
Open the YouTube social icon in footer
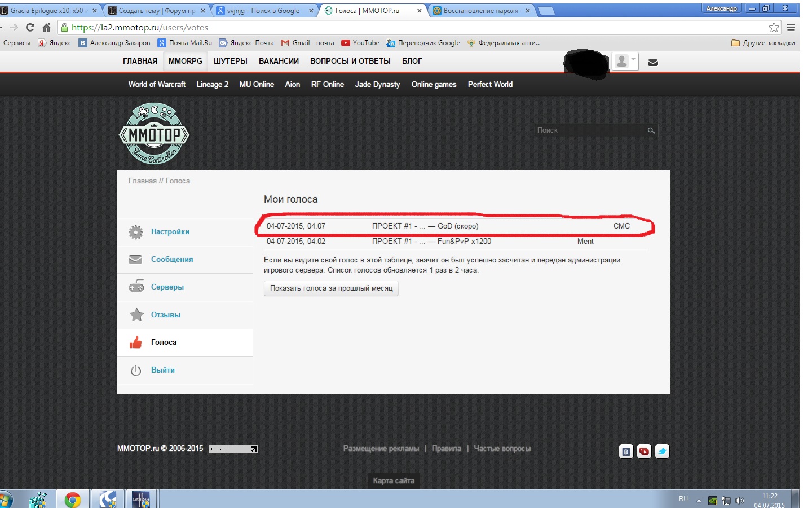(x=644, y=452)
